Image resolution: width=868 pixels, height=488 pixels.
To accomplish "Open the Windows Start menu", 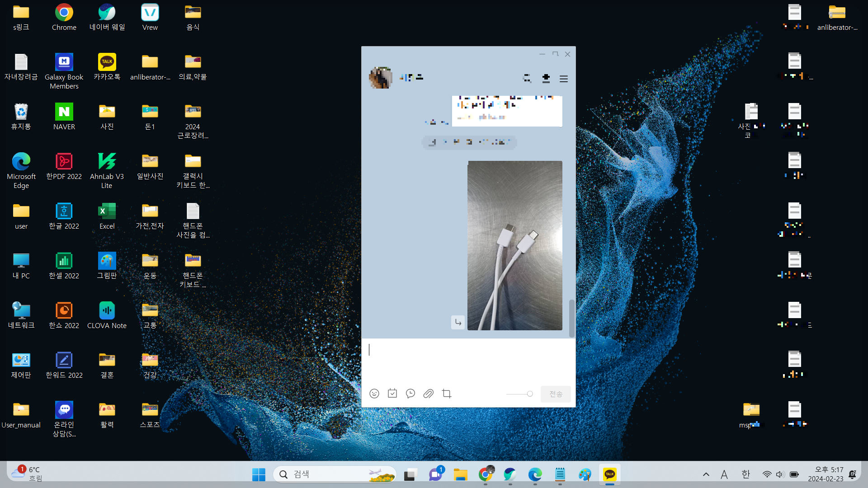I will [259, 474].
